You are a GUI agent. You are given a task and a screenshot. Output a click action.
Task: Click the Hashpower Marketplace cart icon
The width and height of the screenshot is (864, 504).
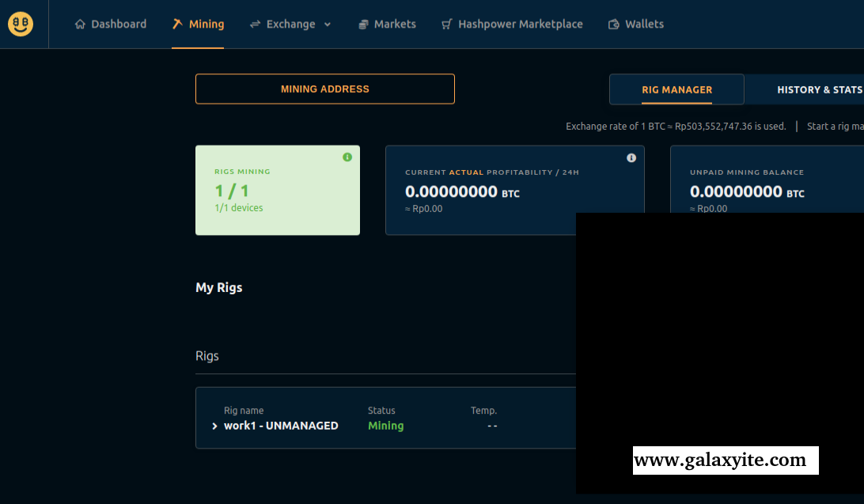[447, 25]
